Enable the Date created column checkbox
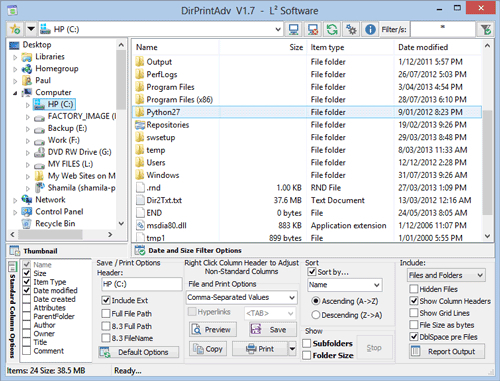 (27, 299)
